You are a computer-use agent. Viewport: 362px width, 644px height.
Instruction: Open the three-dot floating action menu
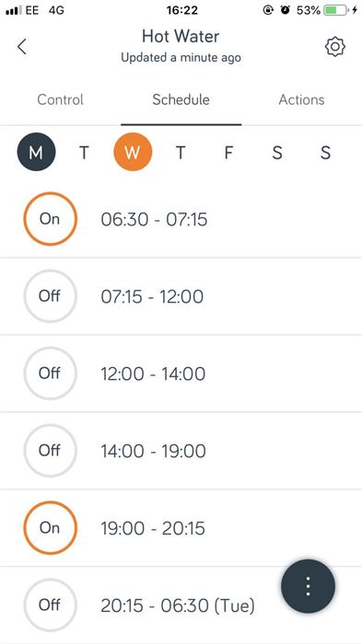(308, 586)
